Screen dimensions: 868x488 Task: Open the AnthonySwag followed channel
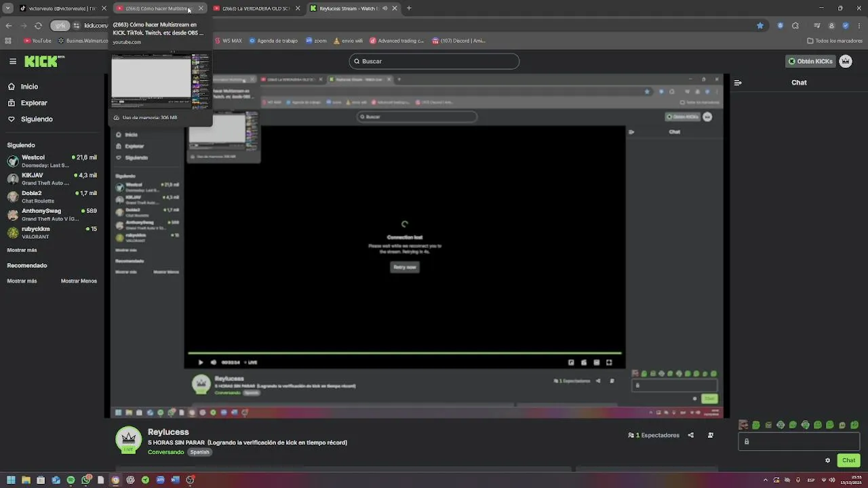tap(53, 215)
